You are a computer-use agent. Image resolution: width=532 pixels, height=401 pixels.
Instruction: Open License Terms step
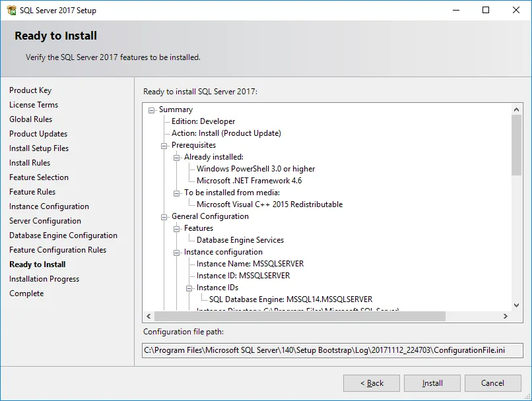click(34, 105)
